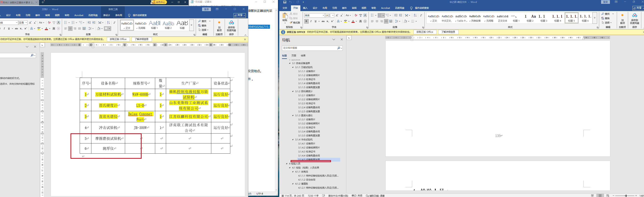644x197 pixels.
Task: Toggle superscript in the 华之硕 window
Action: 332,21
